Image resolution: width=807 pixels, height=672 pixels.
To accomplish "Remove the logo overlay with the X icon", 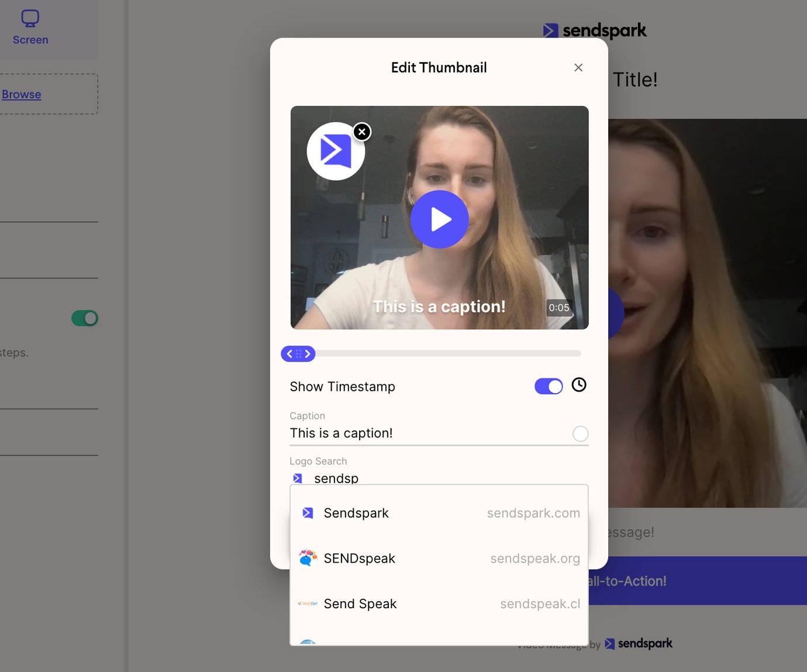I will point(361,132).
